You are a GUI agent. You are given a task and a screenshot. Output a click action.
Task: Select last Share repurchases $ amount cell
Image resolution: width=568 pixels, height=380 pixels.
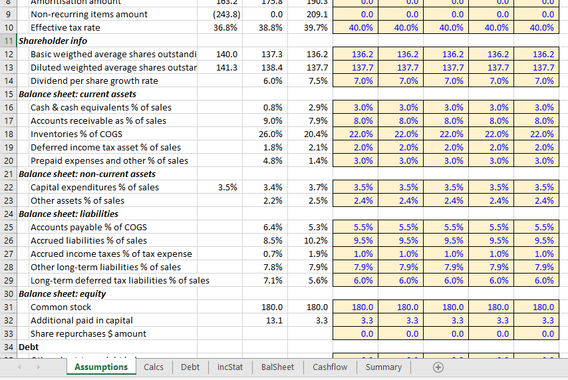tap(536, 334)
